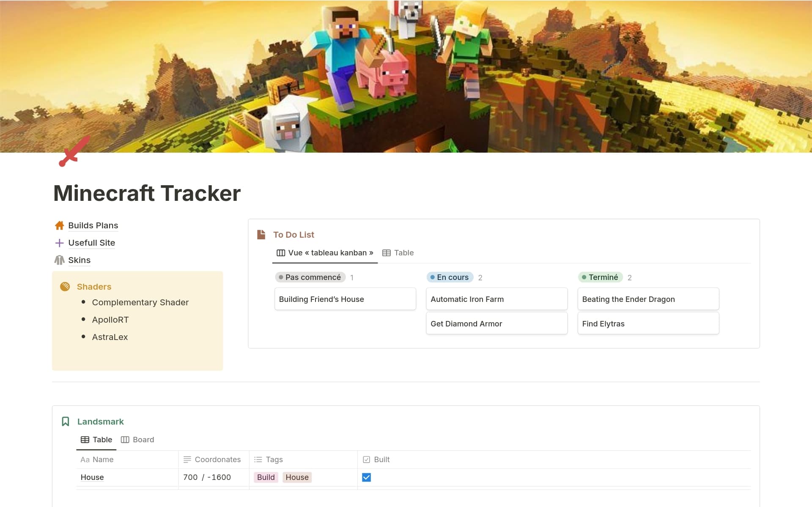This screenshot has width=812, height=507.
Task: Click the red sword page icon
Action: click(74, 151)
